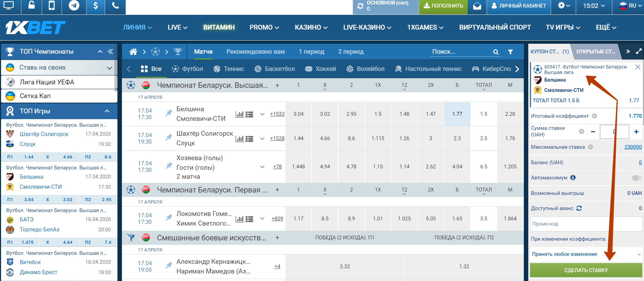Open the КАЗИНО menu
This screenshot has width=644, height=281.
tap(311, 28)
